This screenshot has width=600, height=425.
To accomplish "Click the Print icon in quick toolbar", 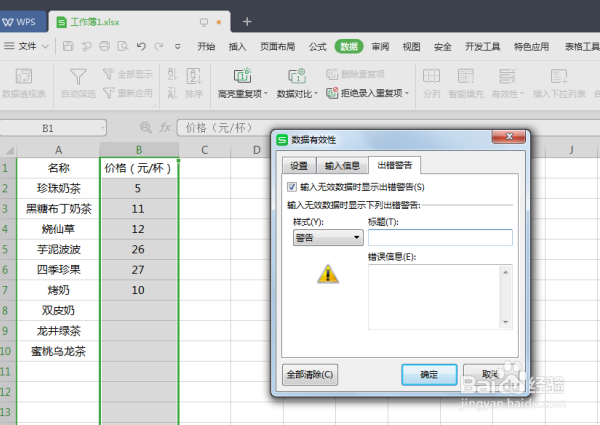I will pyautogui.click(x=104, y=46).
